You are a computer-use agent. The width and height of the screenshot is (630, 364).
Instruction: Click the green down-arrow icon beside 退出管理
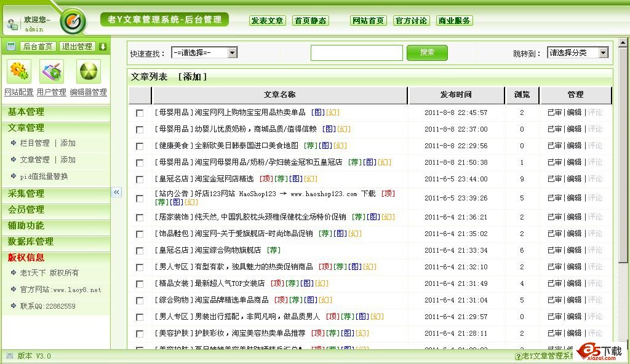tap(103, 47)
